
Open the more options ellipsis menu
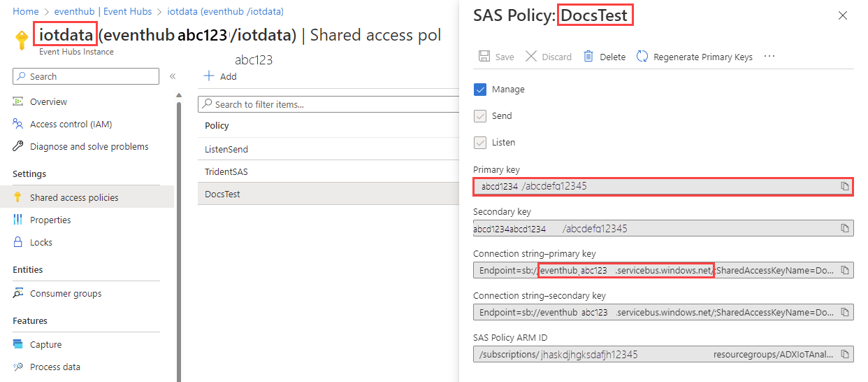pyautogui.click(x=769, y=57)
